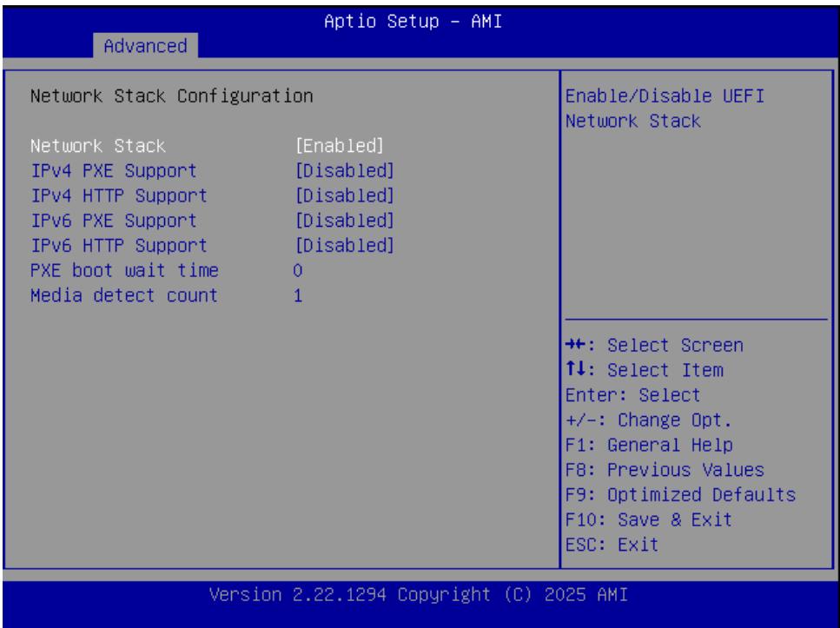Click the up-down arrows Select Item hint
Image resolution: width=840 pixels, height=628 pixels.
(644, 370)
